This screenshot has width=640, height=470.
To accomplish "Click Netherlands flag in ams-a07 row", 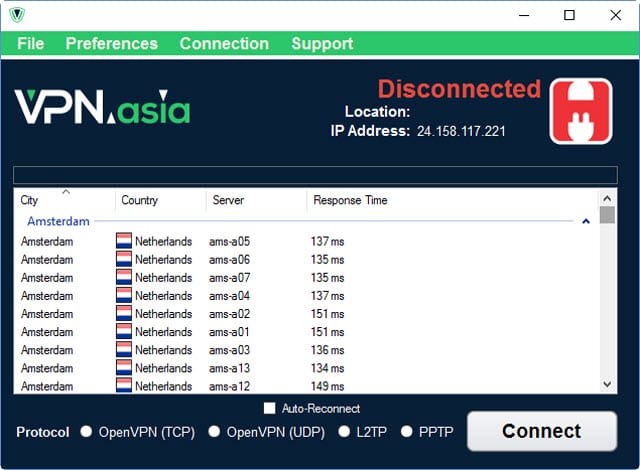I will [124, 277].
